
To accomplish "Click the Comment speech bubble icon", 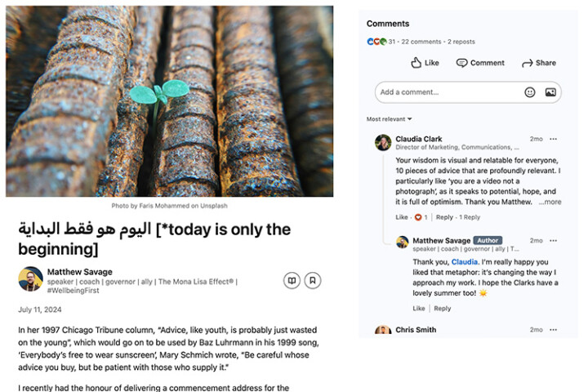I will click(461, 63).
